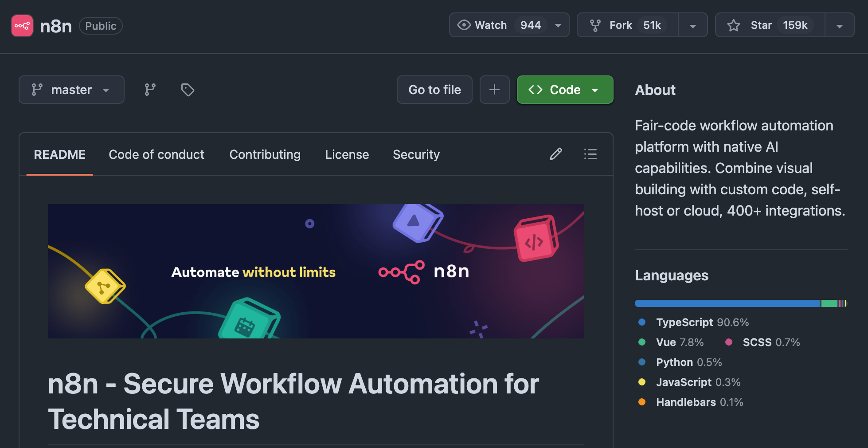Edit README with the pencil icon

(556, 154)
